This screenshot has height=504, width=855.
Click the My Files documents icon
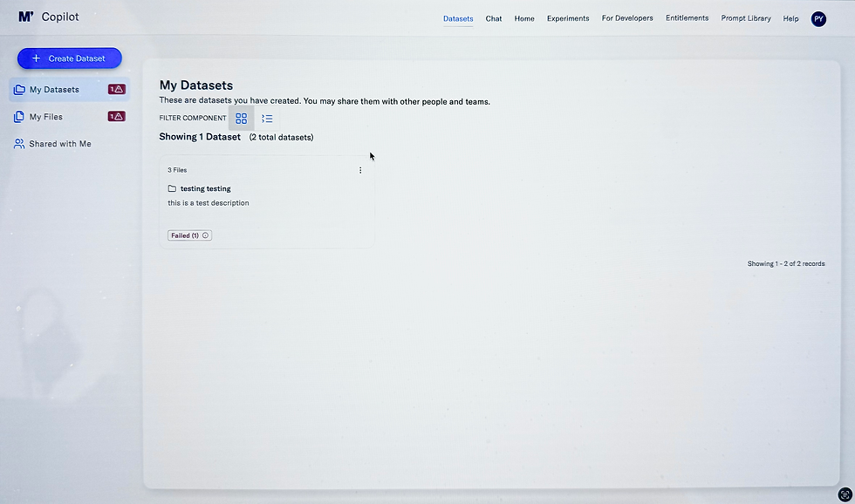(x=19, y=117)
